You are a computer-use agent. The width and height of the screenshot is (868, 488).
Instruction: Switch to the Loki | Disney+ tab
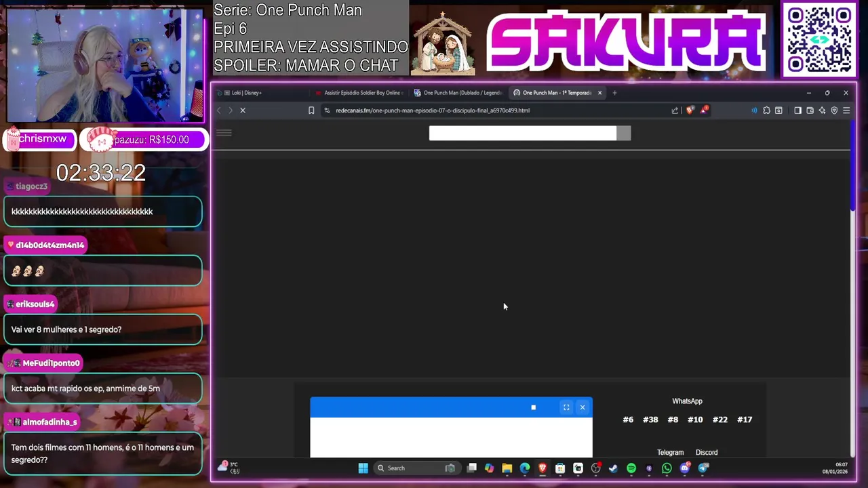[264, 93]
